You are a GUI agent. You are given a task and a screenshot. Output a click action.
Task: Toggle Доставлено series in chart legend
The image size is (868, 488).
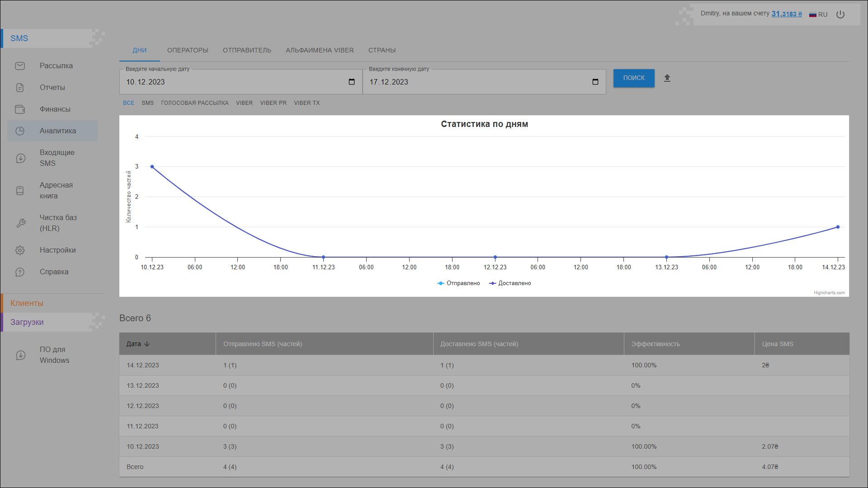tap(510, 283)
